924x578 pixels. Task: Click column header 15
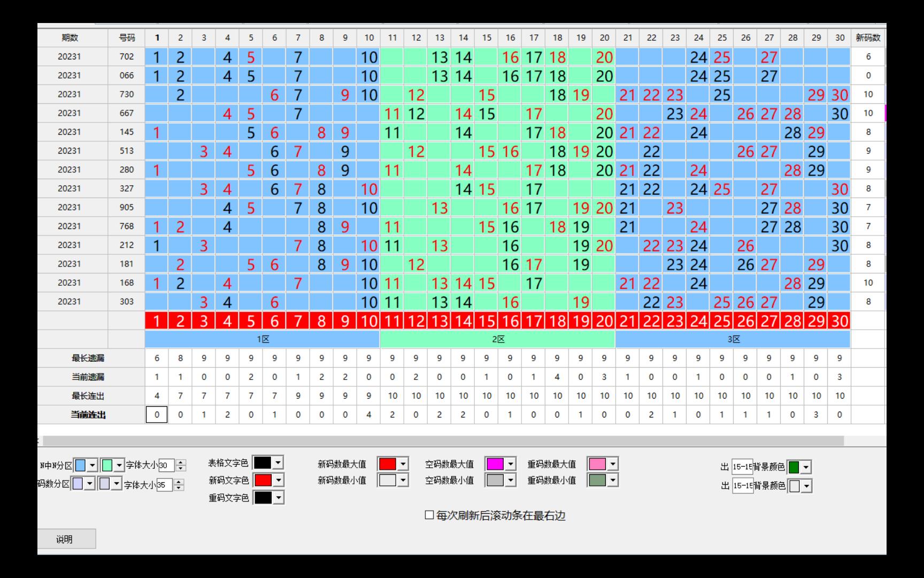click(x=487, y=37)
